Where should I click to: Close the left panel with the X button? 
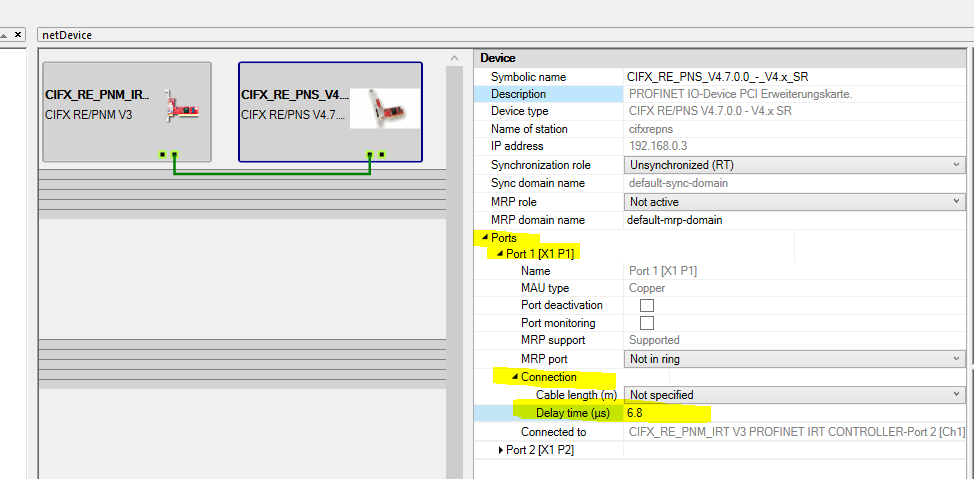click(18, 35)
